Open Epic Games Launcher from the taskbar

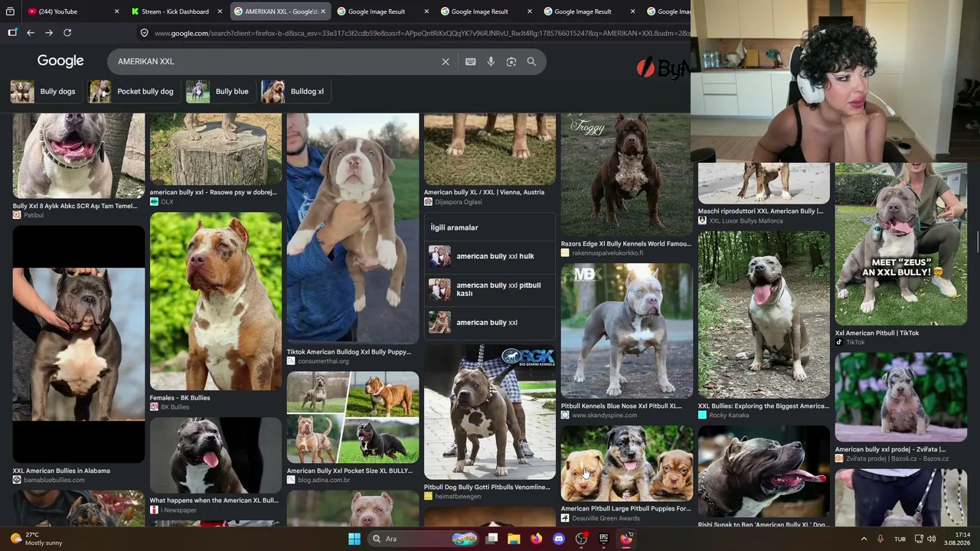[x=603, y=539]
